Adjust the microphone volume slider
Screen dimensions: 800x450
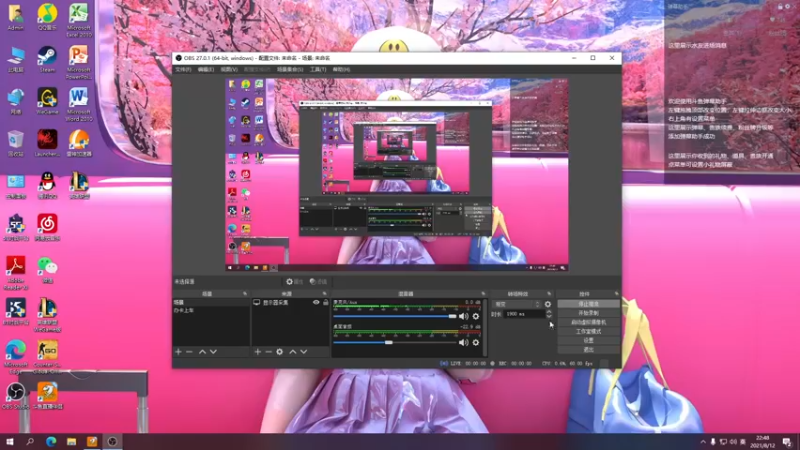(395, 316)
